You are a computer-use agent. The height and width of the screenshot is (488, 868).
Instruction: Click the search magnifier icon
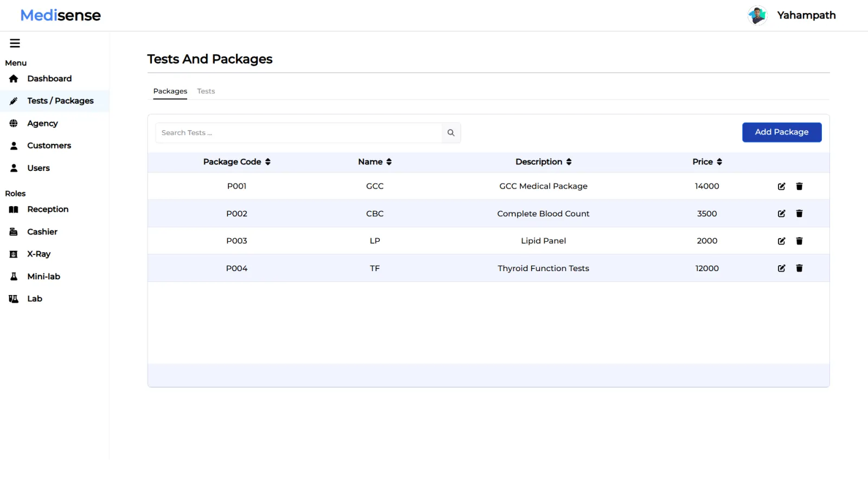point(451,133)
